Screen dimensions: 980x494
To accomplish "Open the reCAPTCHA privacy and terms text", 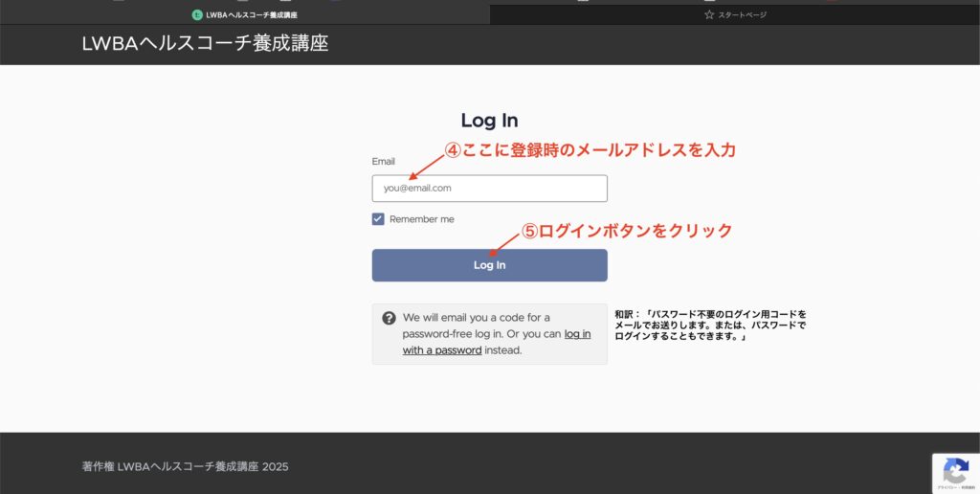I will (955, 487).
